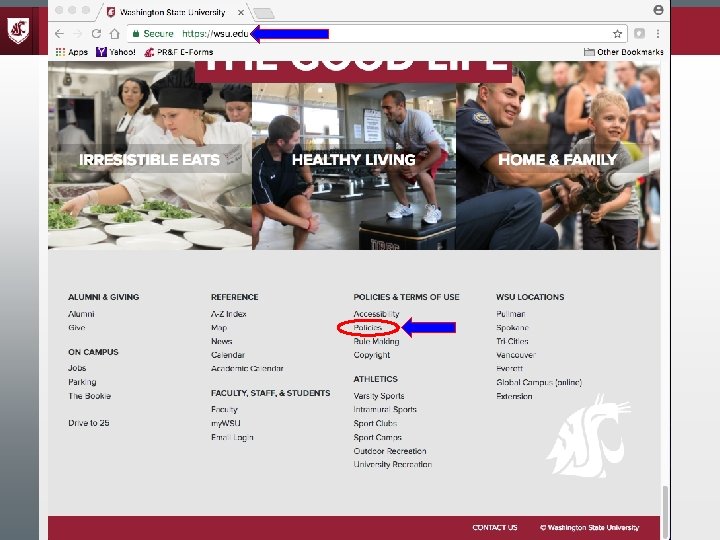Open the Healthy Living image tile
The height and width of the screenshot is (540, 720).
click(x=354, y=166)
